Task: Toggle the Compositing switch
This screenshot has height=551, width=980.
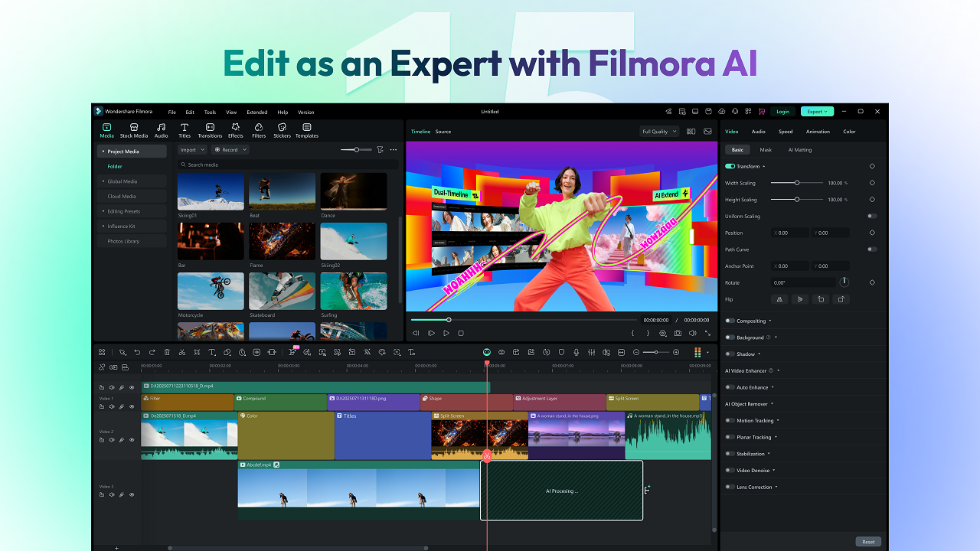Action: 730,321
